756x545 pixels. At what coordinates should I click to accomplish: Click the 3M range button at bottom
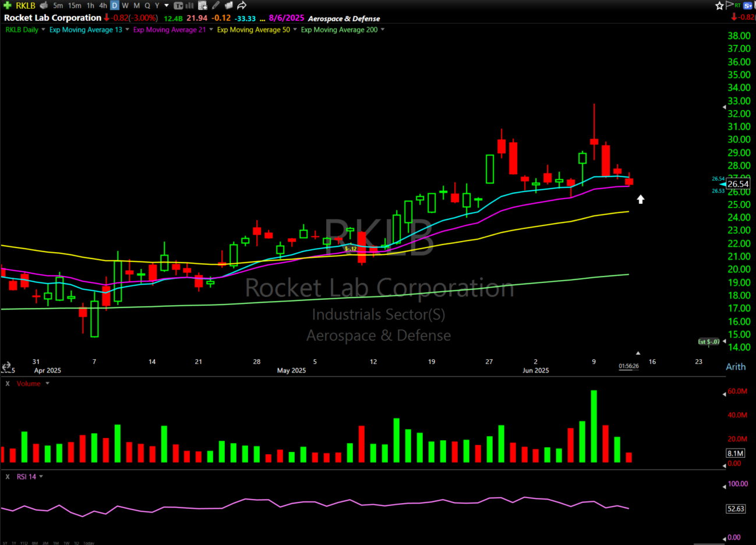pos(45,543)
